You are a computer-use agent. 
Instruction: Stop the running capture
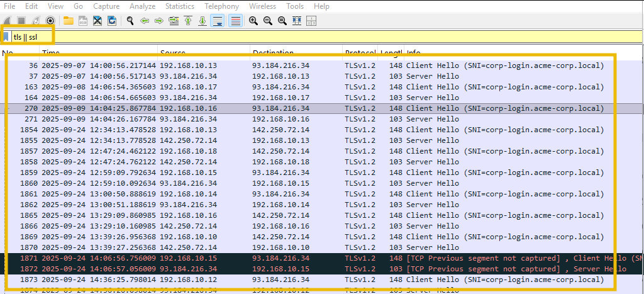click(21, 21)
